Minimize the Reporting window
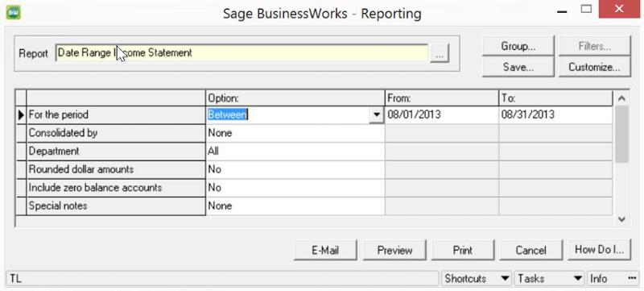This screenshot has width=644, height=291. pyautogui.click(x=562, y=11)
